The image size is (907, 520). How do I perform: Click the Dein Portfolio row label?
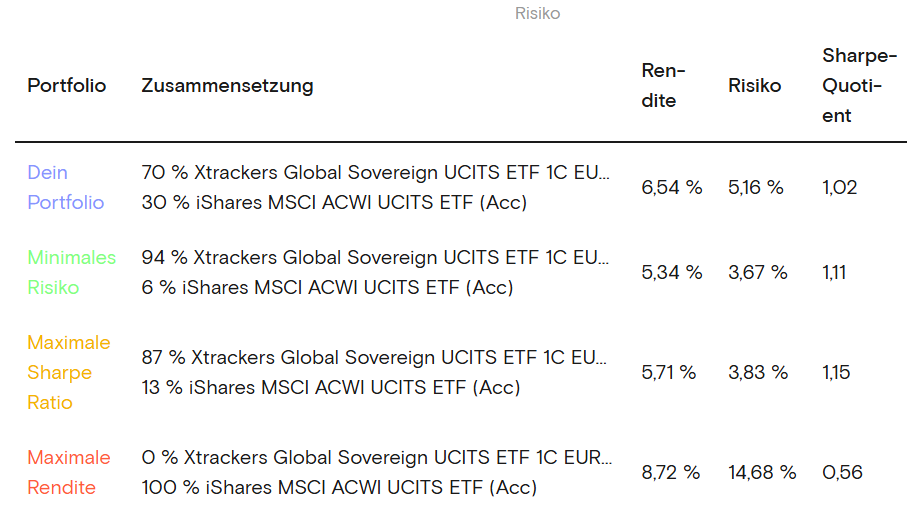pos(65,187)
